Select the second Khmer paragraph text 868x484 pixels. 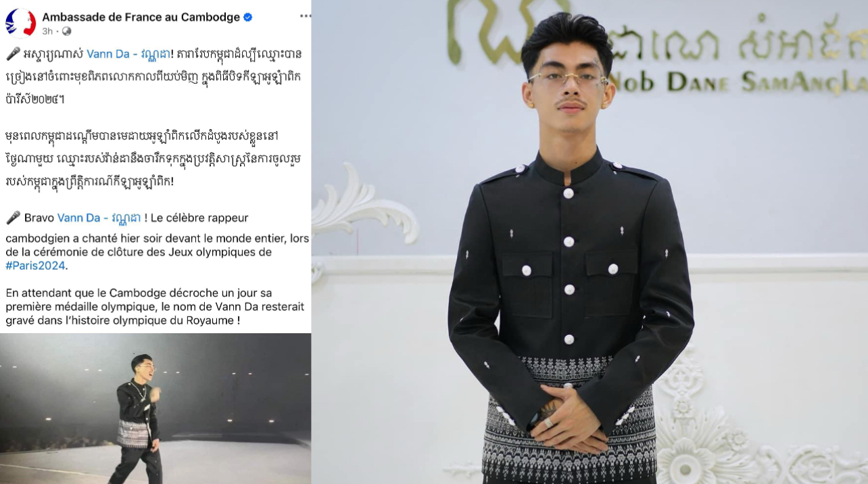[x=151, y=159]
